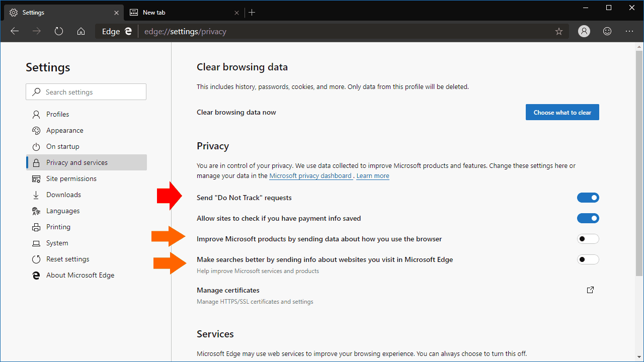Disable Send Do Not Track requests toggle
Image resolution: width=644 pixels, height=362 pixels.
coord(588,198)
